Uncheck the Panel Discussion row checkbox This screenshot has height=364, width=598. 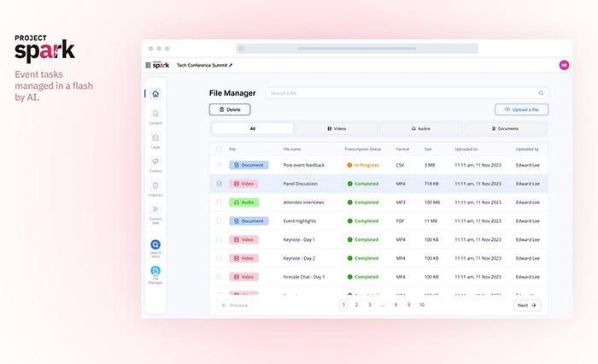pos(219,184)
